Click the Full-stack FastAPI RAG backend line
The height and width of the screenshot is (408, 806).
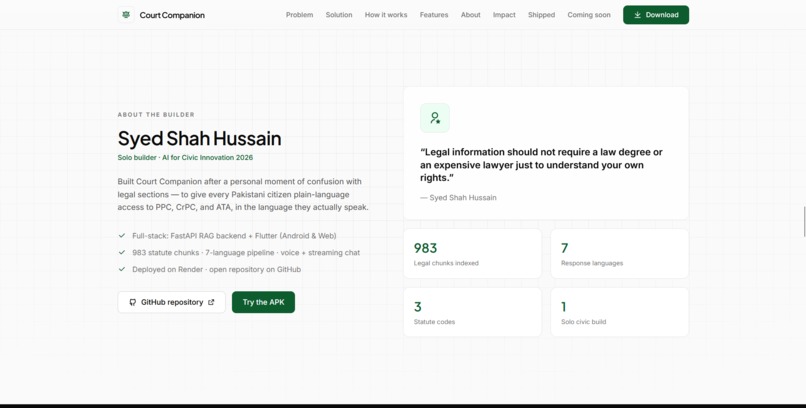[234, 236]
